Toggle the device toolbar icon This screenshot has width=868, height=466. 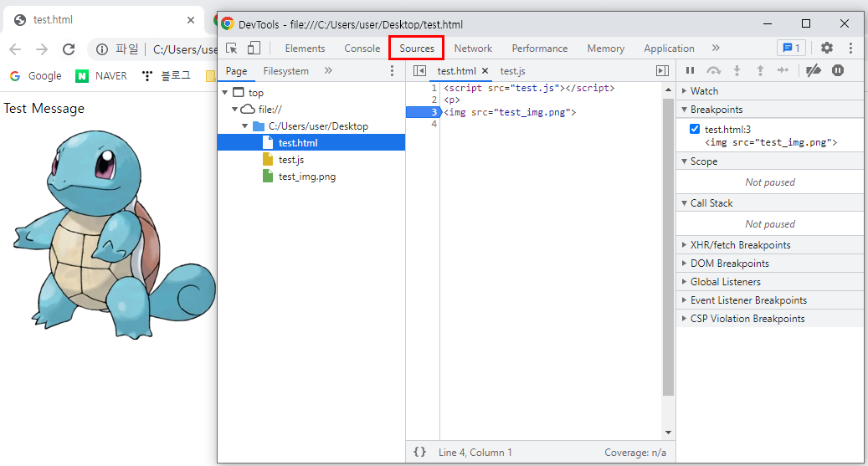[x=254, y=49]
